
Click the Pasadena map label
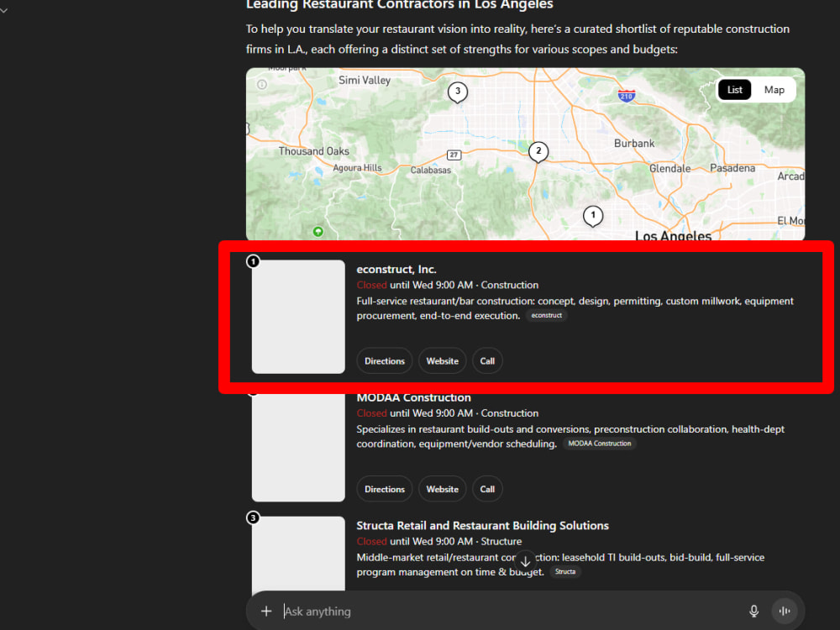732,168
